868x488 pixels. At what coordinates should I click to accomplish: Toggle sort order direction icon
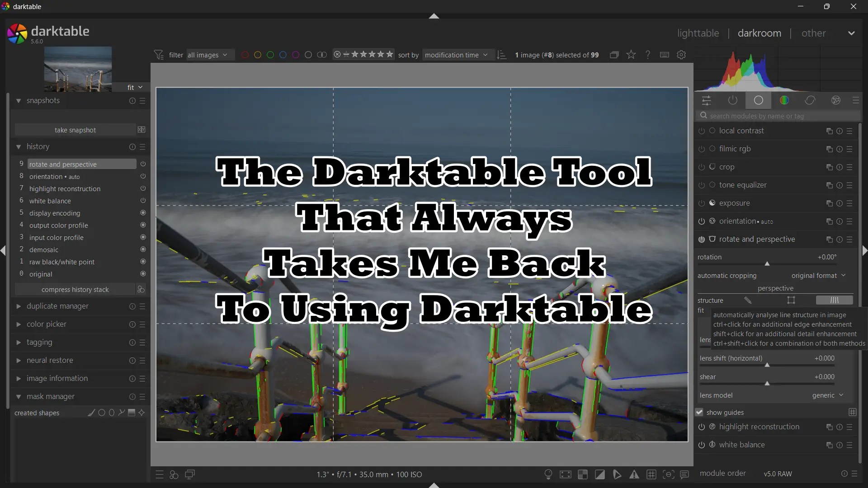(501, 55)
